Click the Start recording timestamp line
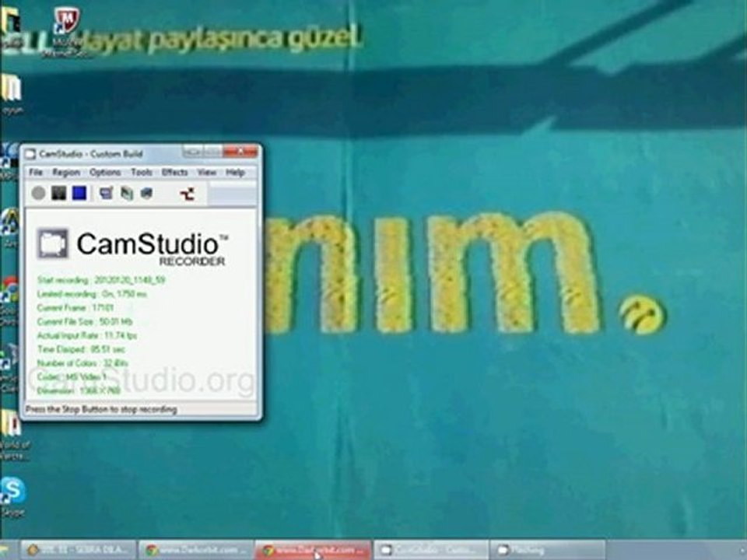 point(101,280)
